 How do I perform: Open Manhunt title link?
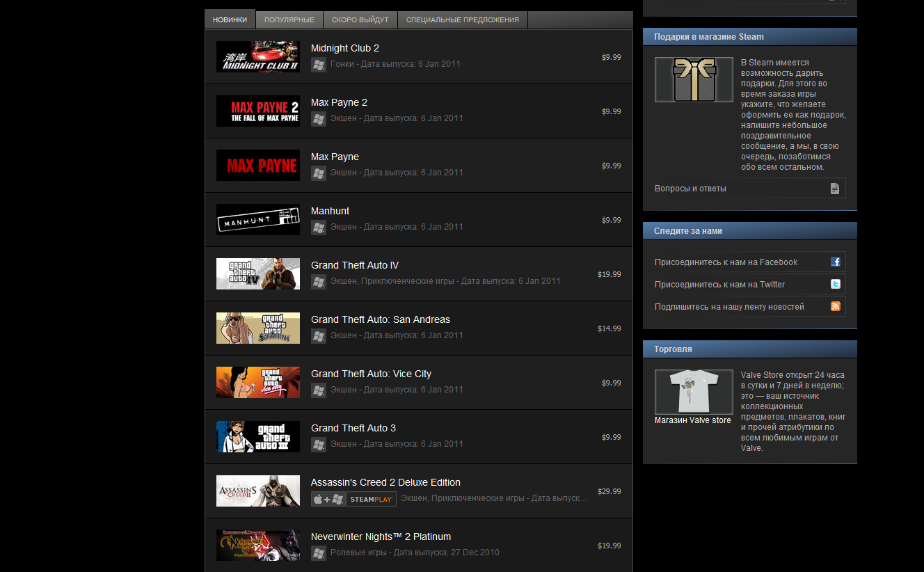[x=330, y=211]
